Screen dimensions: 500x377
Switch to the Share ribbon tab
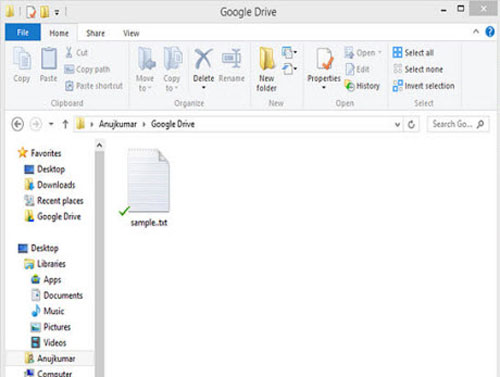pos(96,33)
